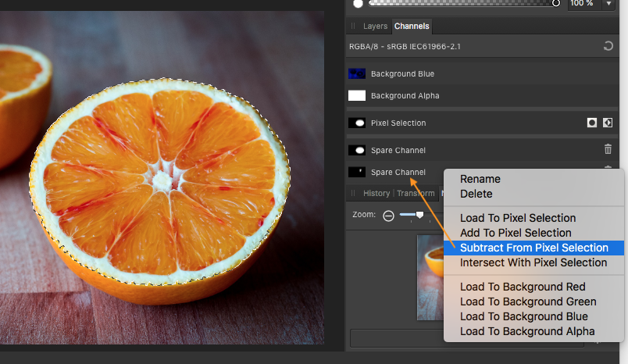Click the Pixel Selection thumbnail
The height and width of the screenshot is (364, 628).
point(356,123)
